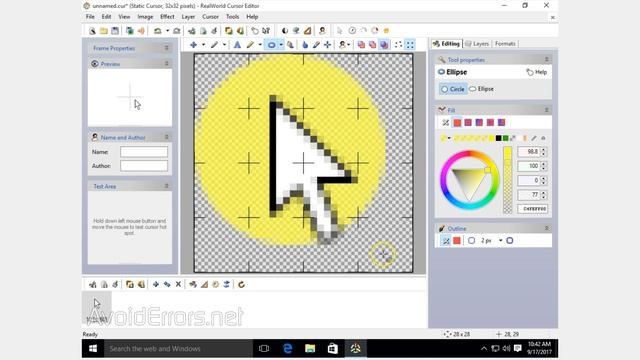This screenshot has height=360, width=640.
Task: Click the triangle ruler icon in top toolbar
Action: click(308, 31)
